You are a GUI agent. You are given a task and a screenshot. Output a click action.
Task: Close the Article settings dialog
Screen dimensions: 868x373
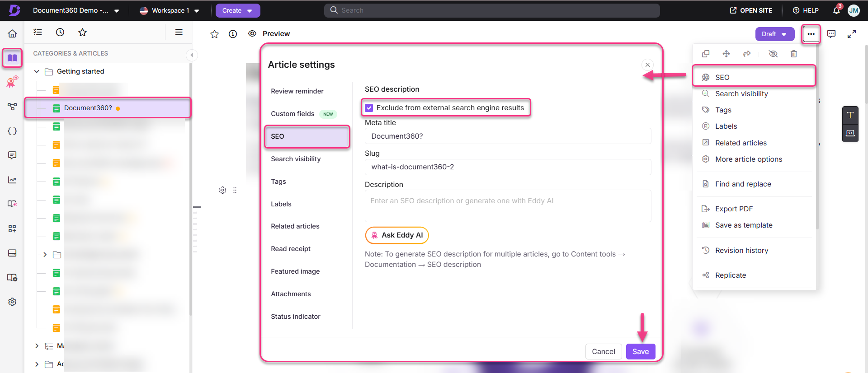(647, 65)
